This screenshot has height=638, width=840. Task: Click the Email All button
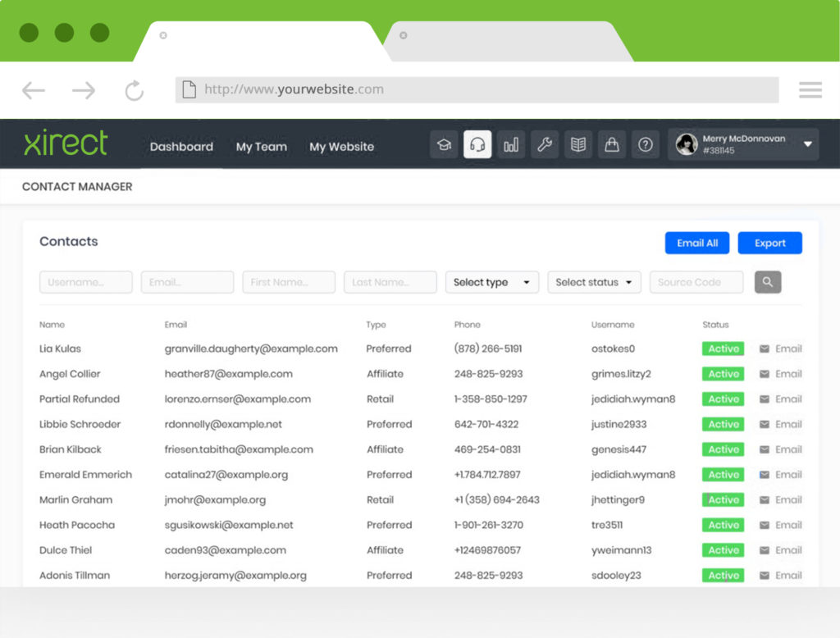coord(697,243)
